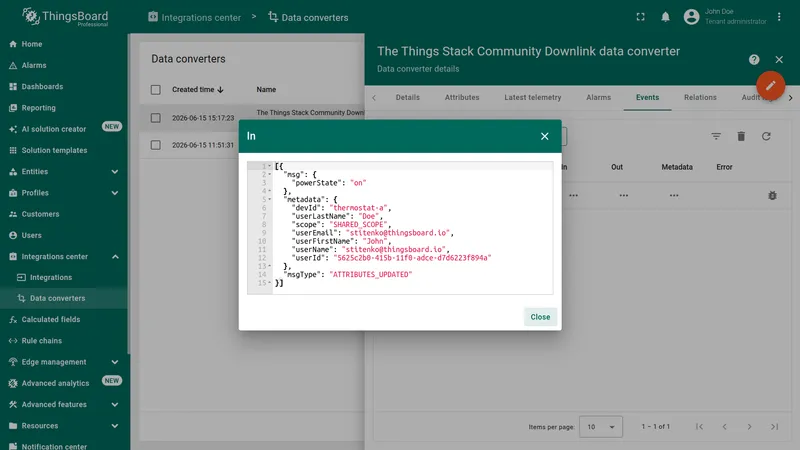Switch to Alarms tab
Screen dimensions: 800x450
point(598,97)
